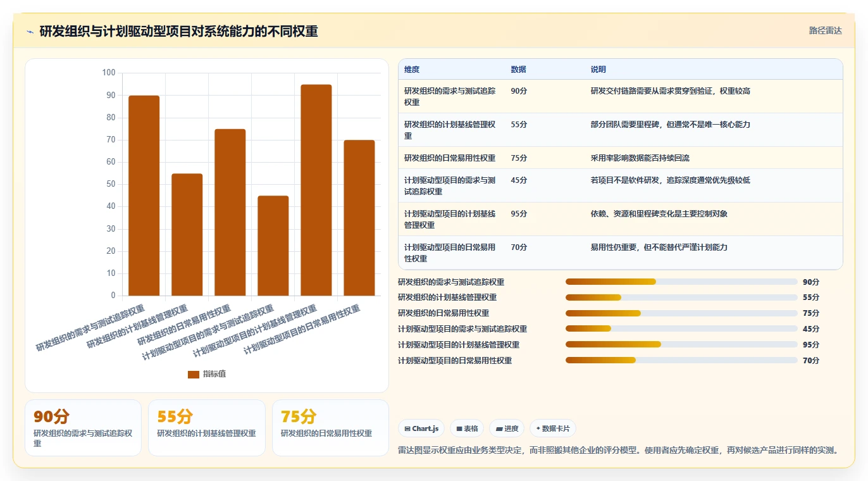
Task: Click the 55分 value in table
Action: click(x=519, y=125)
